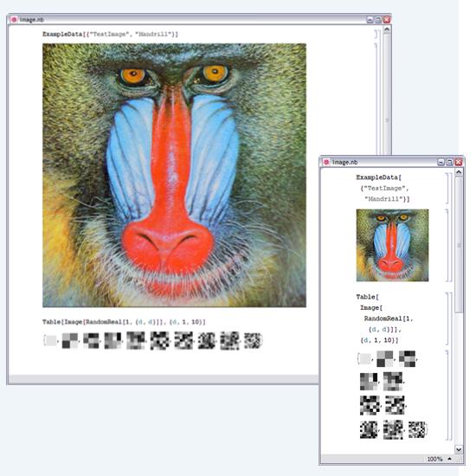Click the last random image in large window
The height and width of the screenshot is (476, 476).
[x=252, y=341]
